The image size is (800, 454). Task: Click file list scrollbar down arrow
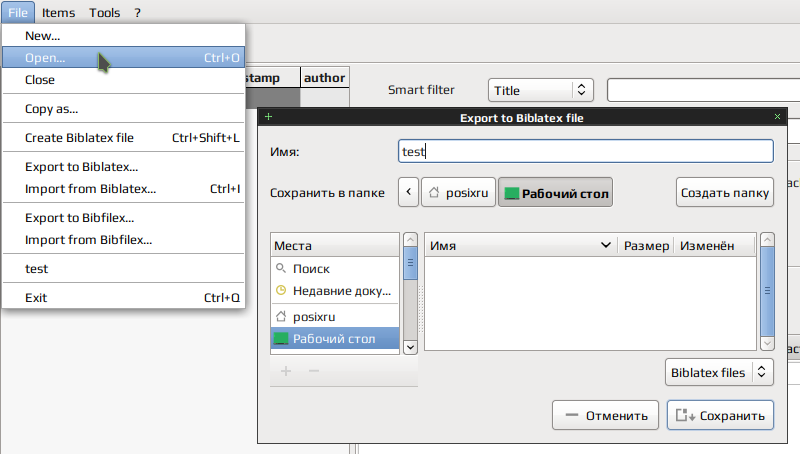(767, 343)
